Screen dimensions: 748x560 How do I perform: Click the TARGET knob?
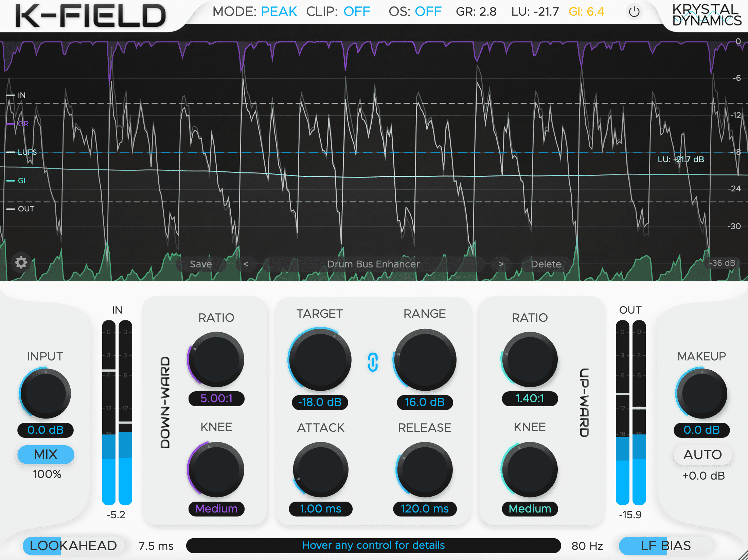pos(320,359)
